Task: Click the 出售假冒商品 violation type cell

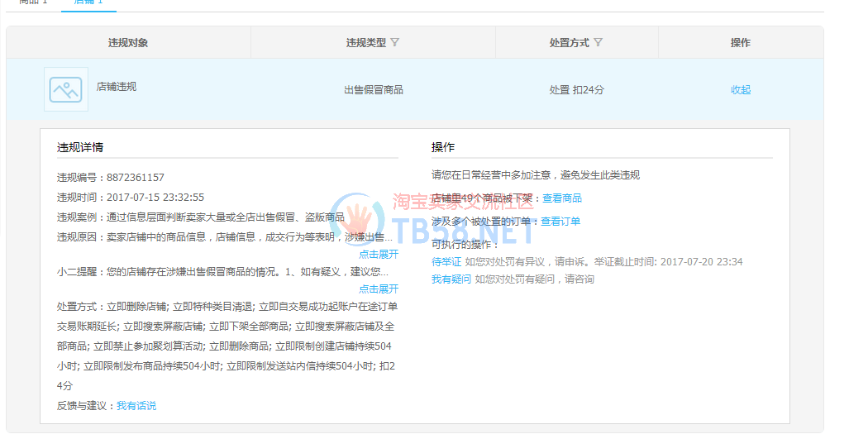Action: 374,90
